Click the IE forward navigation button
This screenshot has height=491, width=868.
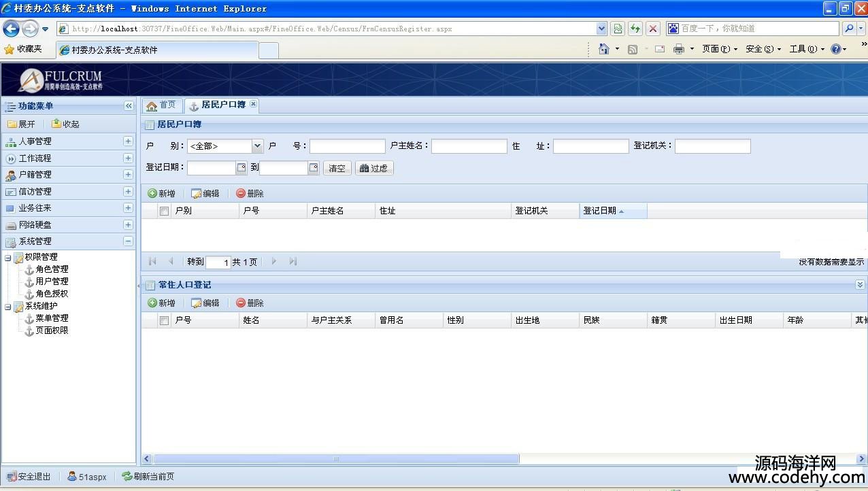pos(30,29)
